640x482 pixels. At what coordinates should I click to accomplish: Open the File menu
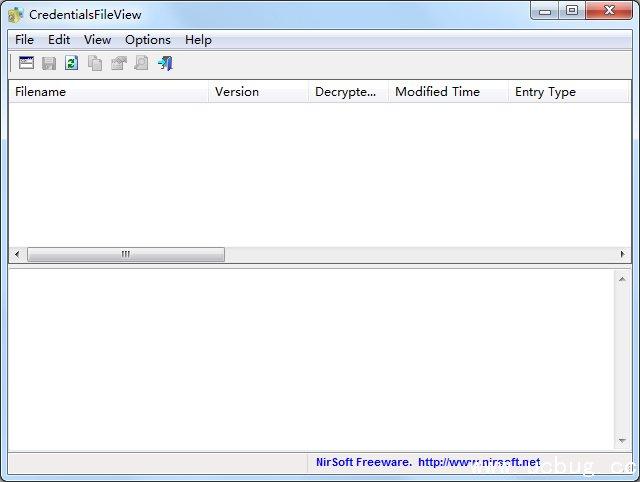[x=24, y=40]
